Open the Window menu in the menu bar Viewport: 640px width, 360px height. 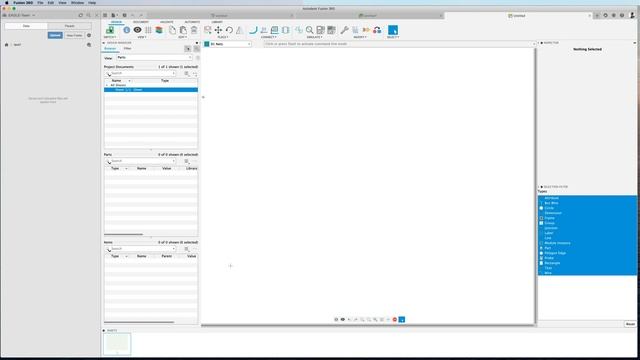pyautogui.click(x=77, y=3)
